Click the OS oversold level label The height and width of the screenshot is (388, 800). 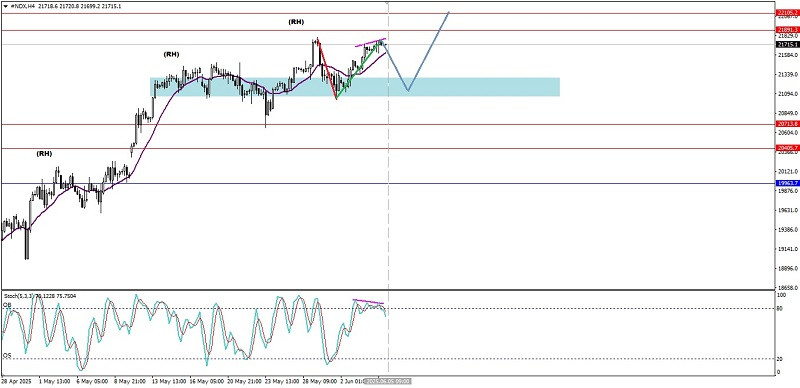tap(8, 355)
